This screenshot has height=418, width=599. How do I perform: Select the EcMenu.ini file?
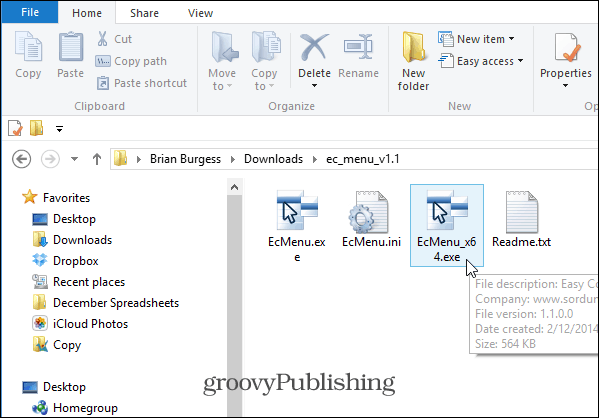tap(371, 220)
